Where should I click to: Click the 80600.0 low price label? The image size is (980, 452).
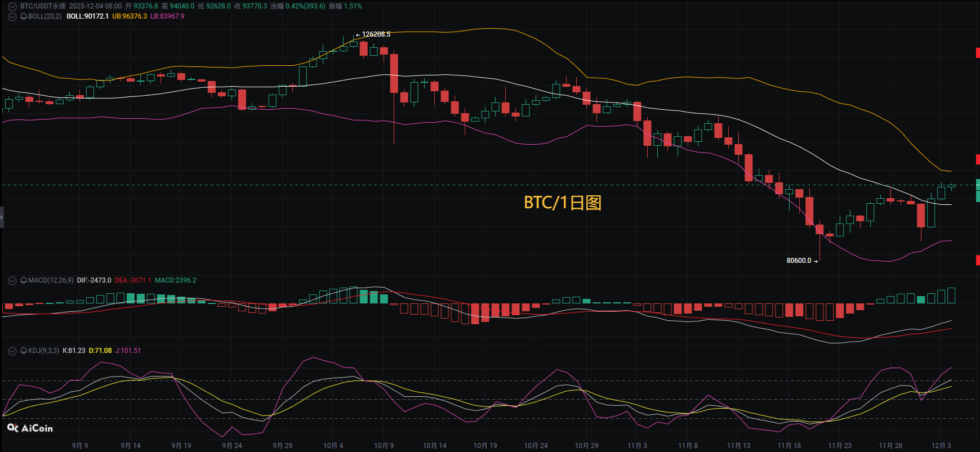point(799,261)
